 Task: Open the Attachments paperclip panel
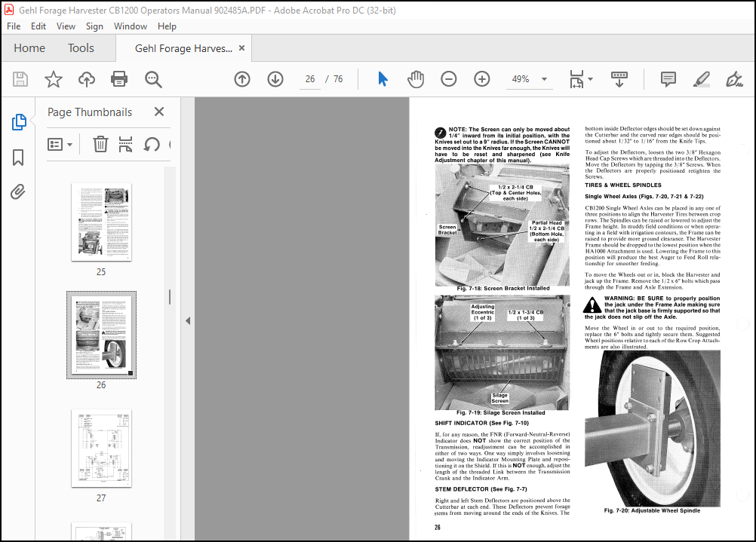click(x=18, y=191)
